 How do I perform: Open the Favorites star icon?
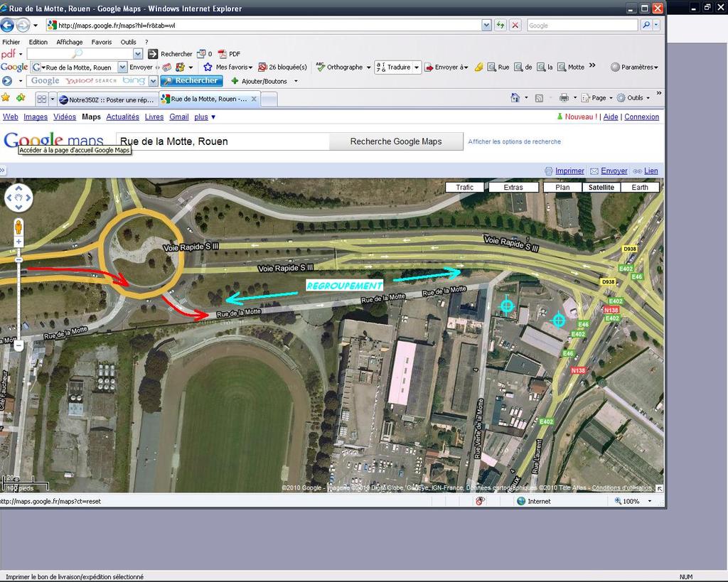[x=6, y=98]
